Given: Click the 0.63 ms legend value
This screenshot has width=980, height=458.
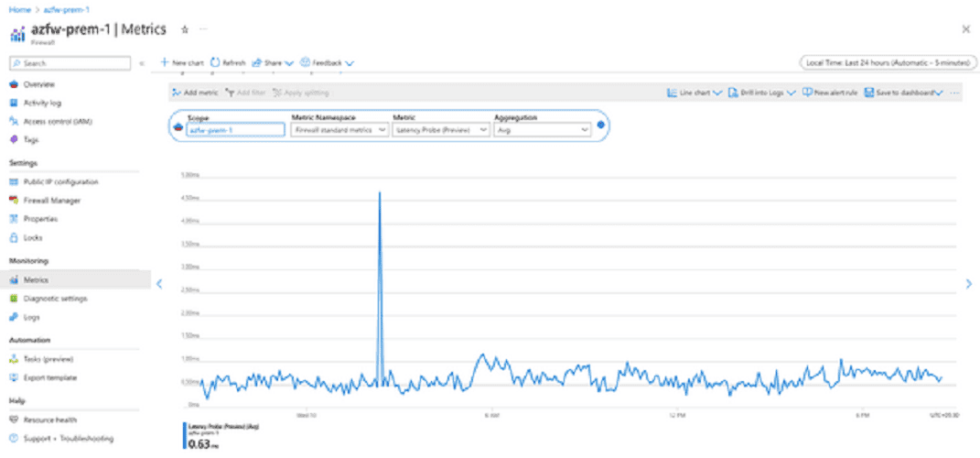Looking at the screenshot, I should (x=203, y=445).
